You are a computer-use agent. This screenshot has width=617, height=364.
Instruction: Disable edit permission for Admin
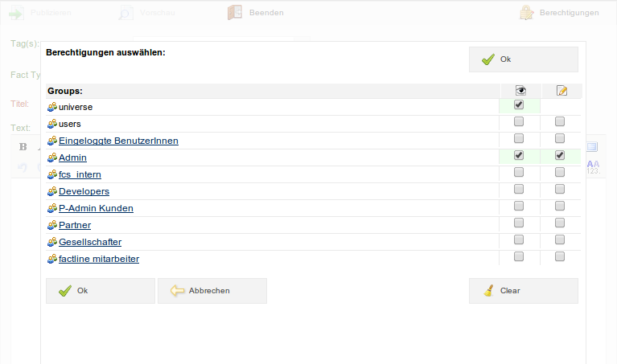point(560,156)
